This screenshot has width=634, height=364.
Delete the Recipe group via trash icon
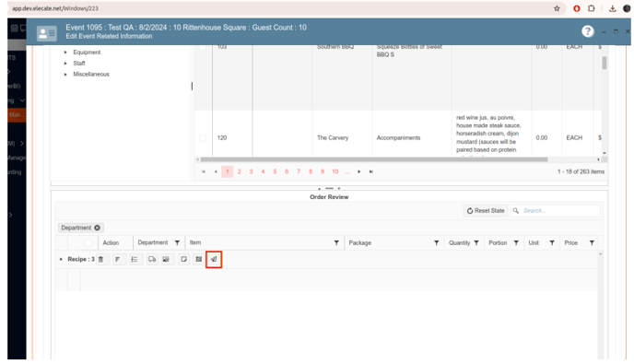coord(101,259)
